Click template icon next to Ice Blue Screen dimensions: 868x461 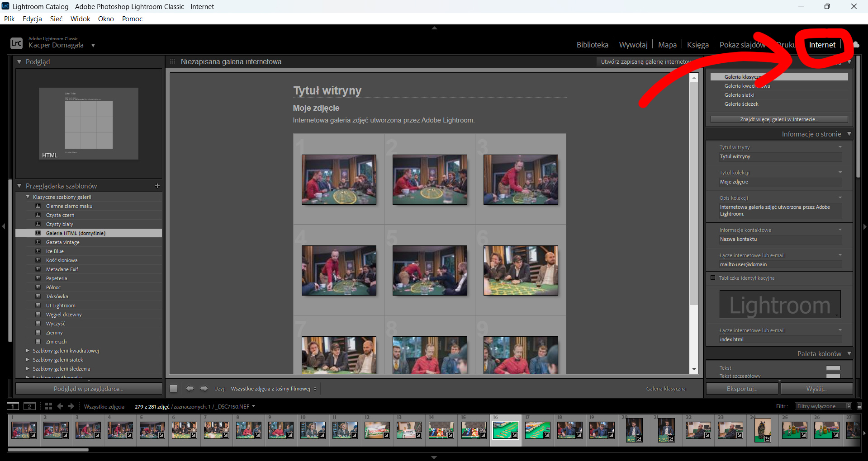click(x=38, y=251)
